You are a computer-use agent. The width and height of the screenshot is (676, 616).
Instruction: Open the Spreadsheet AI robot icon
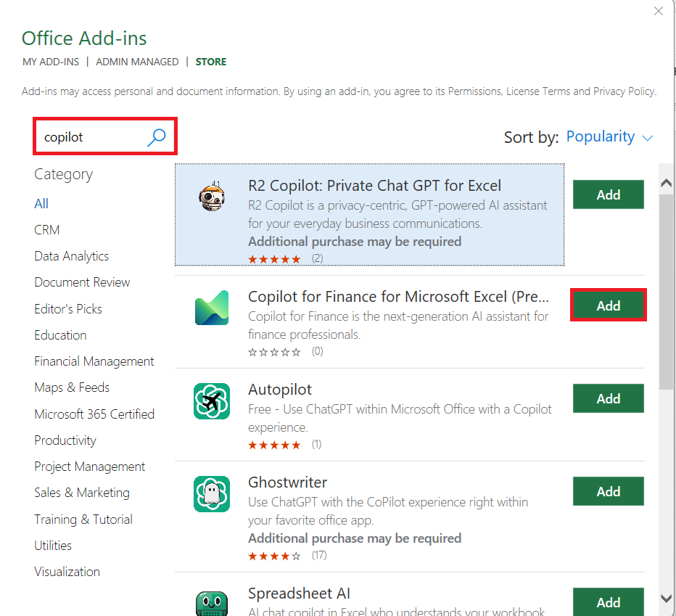(212, 603)
